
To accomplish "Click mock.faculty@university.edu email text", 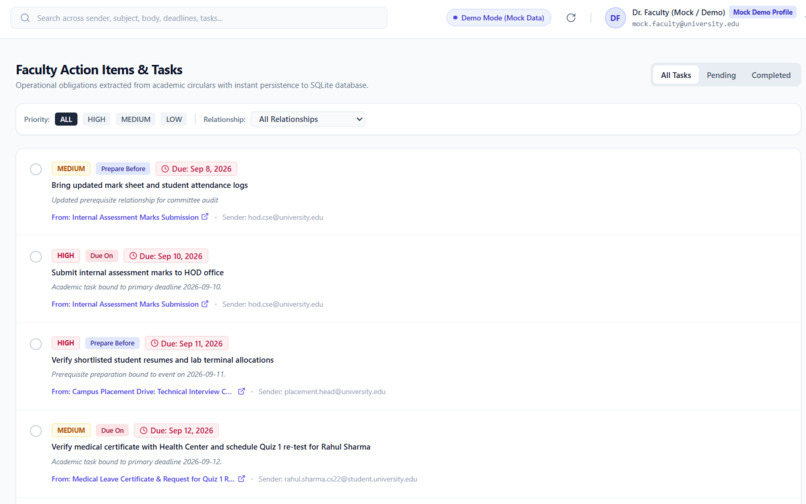I will click(685, 24).
